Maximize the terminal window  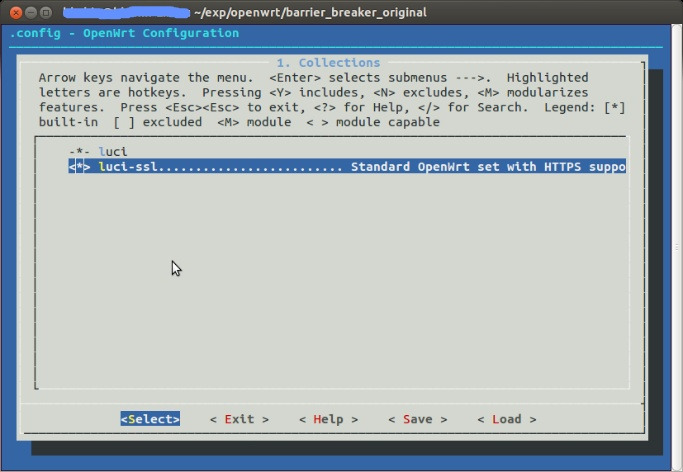45,13
